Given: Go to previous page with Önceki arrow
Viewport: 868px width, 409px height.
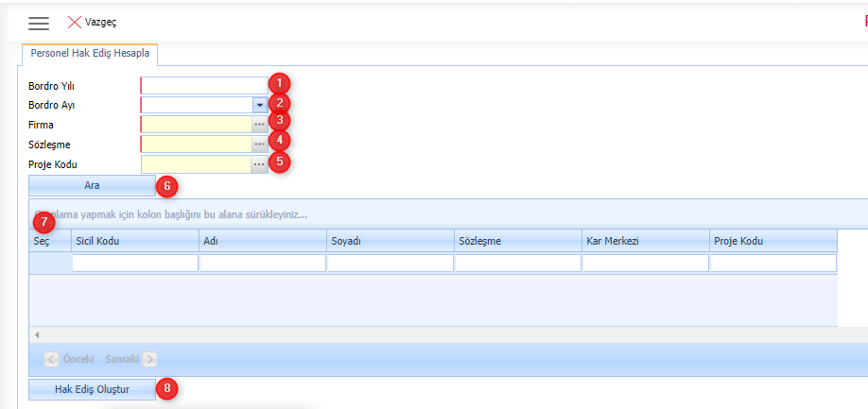Looking at the screenshot, I should pyautogui.click(x=53, y=359).
